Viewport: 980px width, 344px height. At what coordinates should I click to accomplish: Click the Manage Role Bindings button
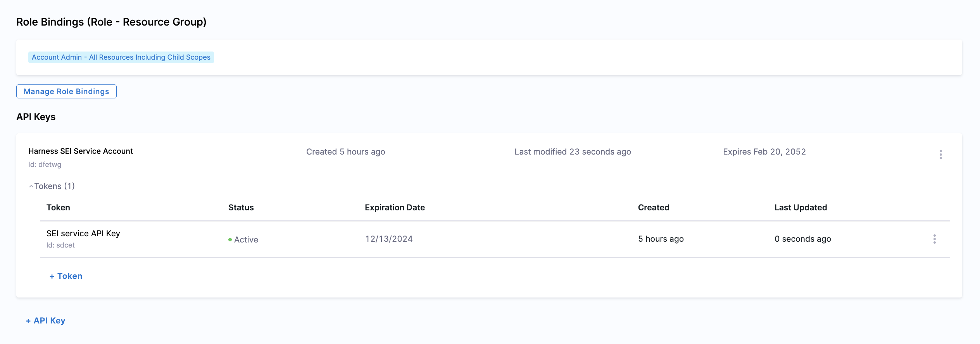pos(66,91)
